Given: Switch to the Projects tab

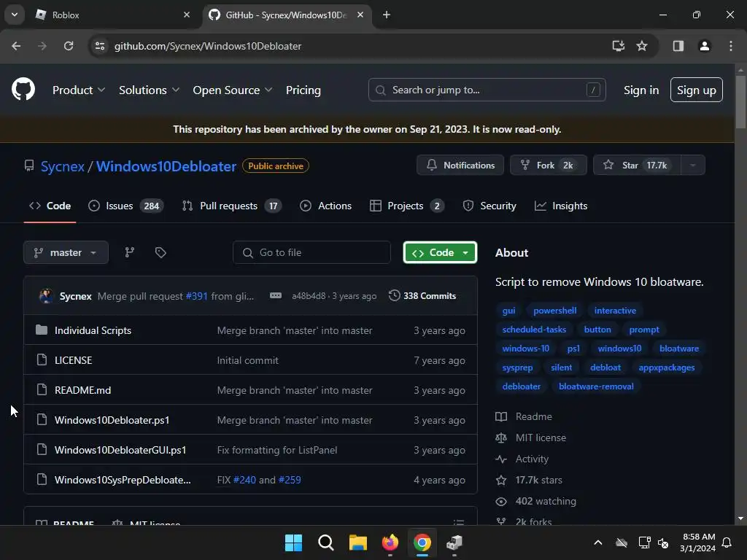Looking at the screenshot, I should (x=407, y=206).
